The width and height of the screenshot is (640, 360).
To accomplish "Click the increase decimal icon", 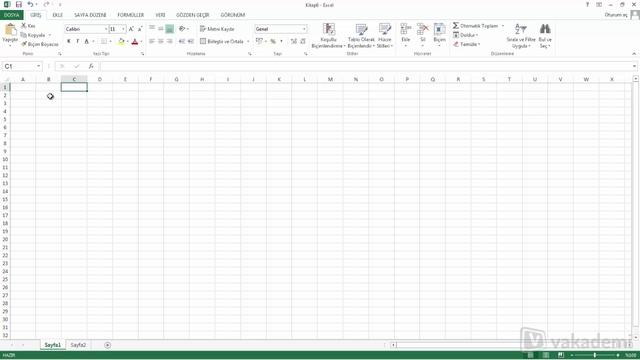I will tap(293, 41).
